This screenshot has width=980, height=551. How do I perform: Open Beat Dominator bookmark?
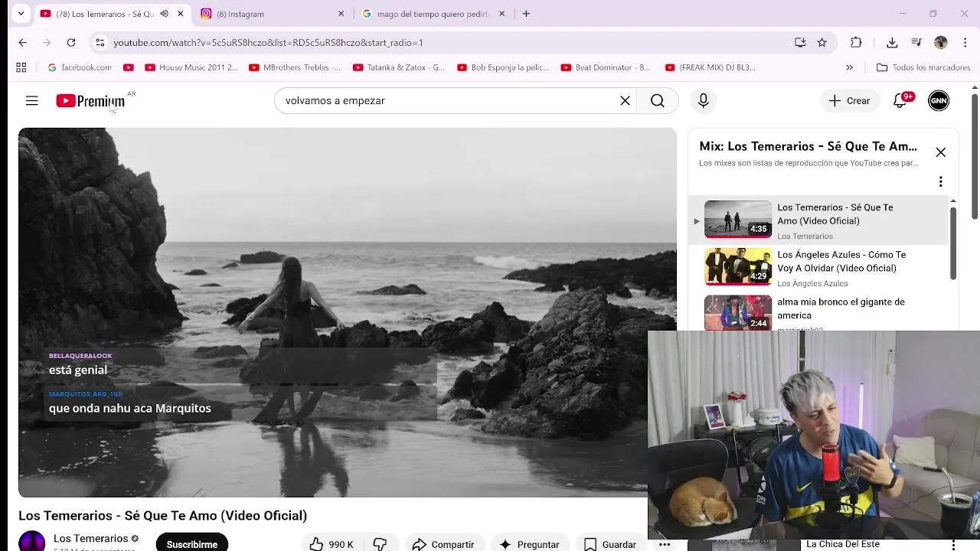click(606, 67)
